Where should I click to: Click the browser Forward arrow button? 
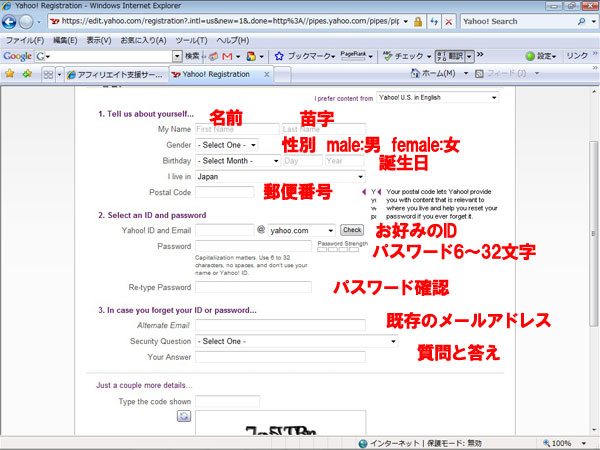point(26,22)
